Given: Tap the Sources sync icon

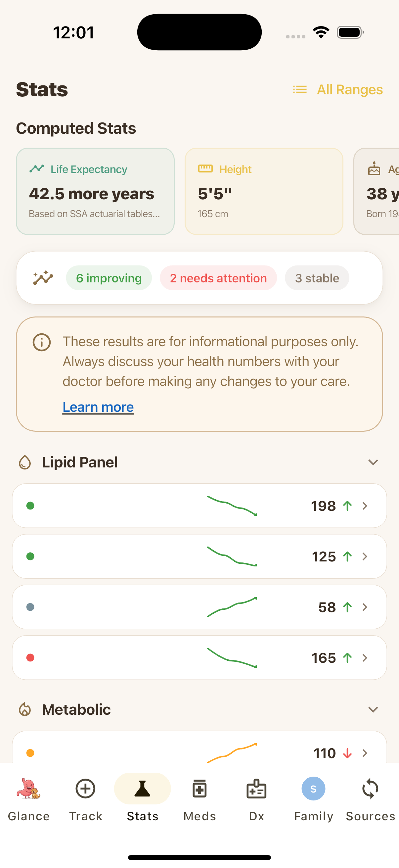Looking at the screenshot, I should tap(370, 789).
